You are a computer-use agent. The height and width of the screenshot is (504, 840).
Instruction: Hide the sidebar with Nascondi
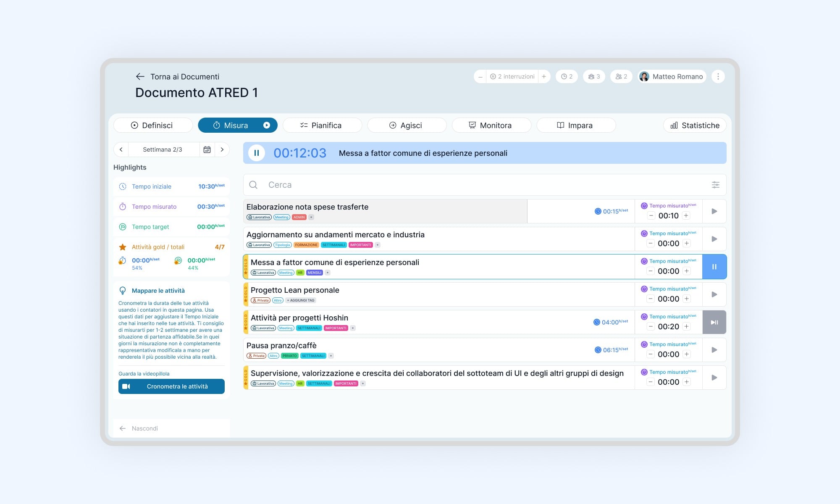click(x=139, y=428)
